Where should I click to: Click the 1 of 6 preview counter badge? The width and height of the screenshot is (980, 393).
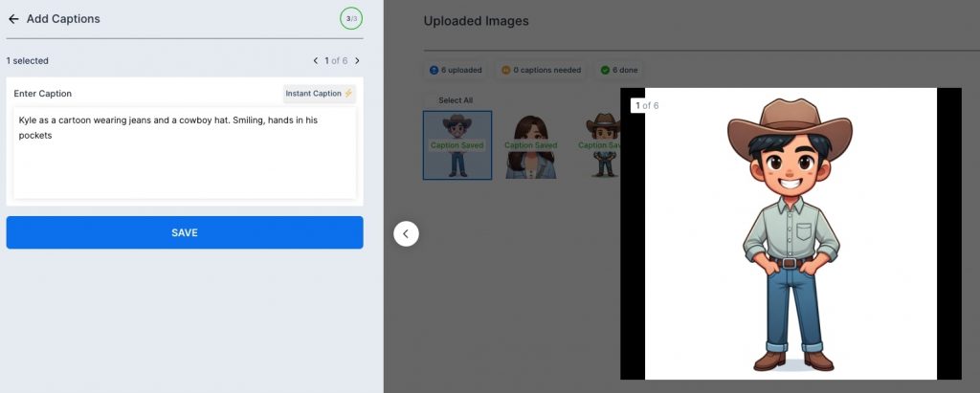tap(644, 105)
